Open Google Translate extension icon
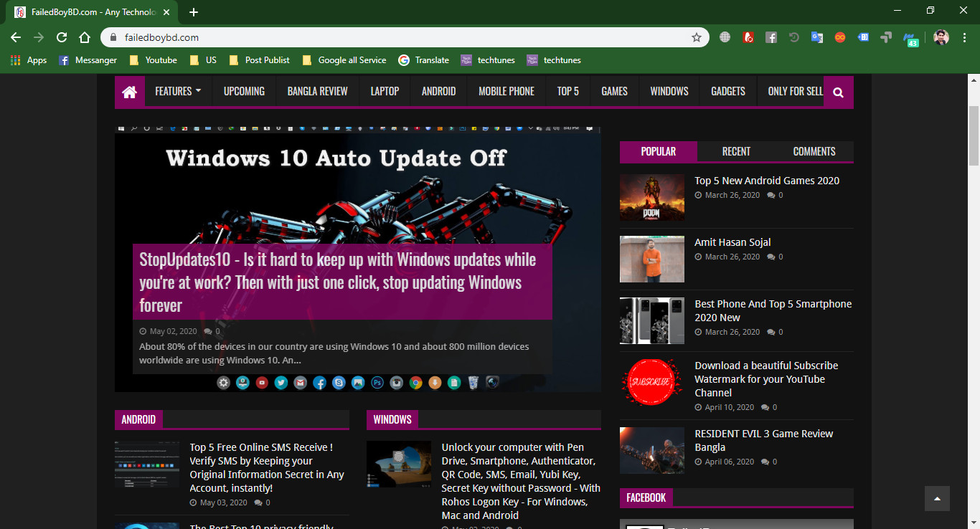Viewport: 980px width, 529px height. point(816,37)
